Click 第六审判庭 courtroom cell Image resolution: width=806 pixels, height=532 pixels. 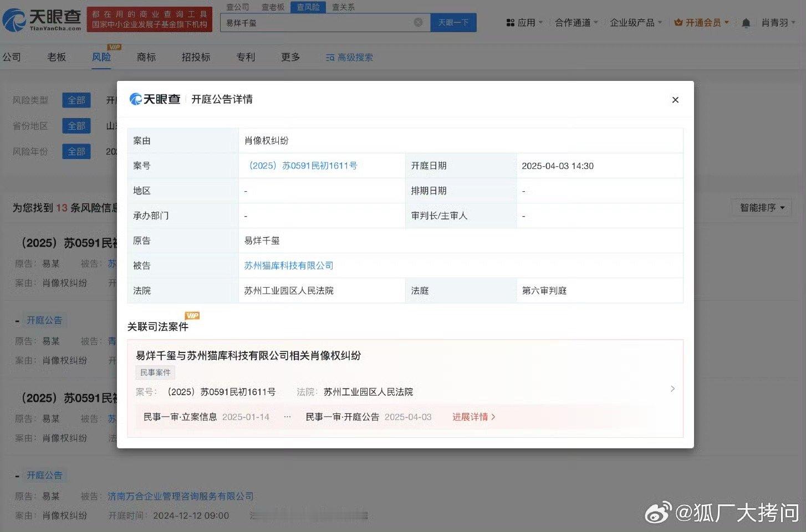(544, 290)
